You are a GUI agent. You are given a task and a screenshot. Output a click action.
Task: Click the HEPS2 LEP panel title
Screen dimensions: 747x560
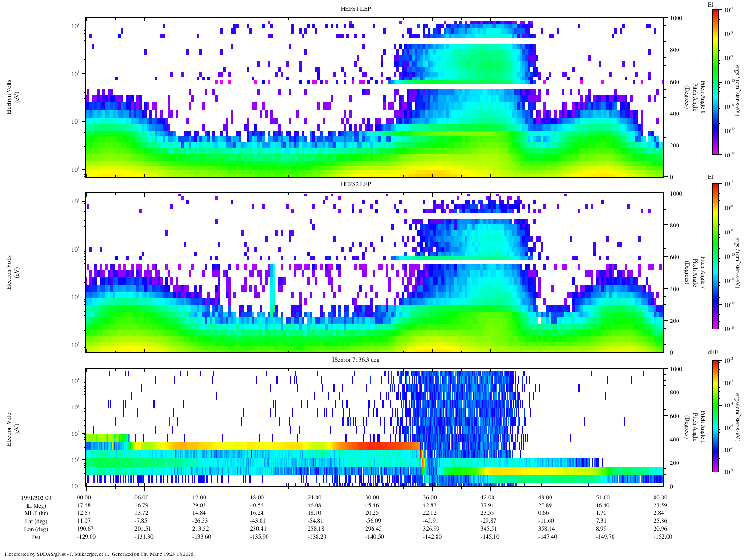tap(356, 184)
